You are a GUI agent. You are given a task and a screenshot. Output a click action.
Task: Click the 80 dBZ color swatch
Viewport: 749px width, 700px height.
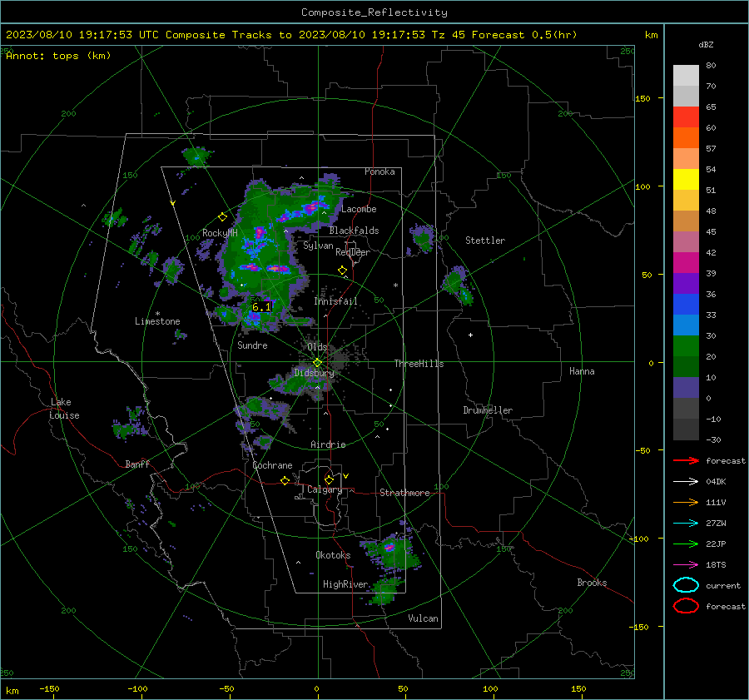tap(686, 75)
